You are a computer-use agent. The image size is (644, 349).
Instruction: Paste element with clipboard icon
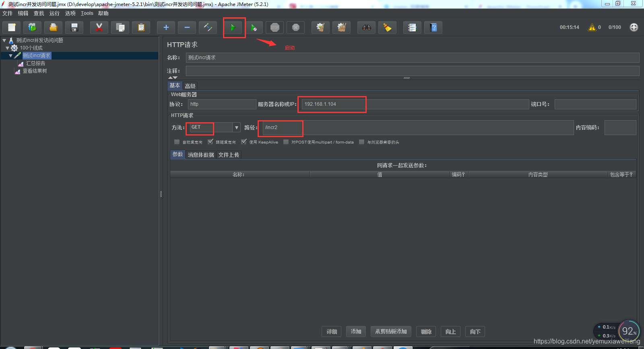click(141, 27)
